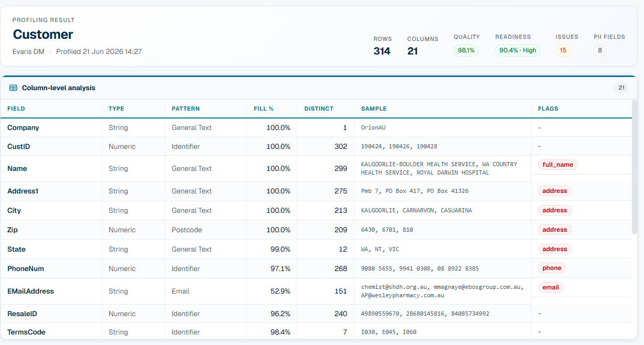Select the EMailAddress field name
The image size is (644, 345).
pos(30,292)
